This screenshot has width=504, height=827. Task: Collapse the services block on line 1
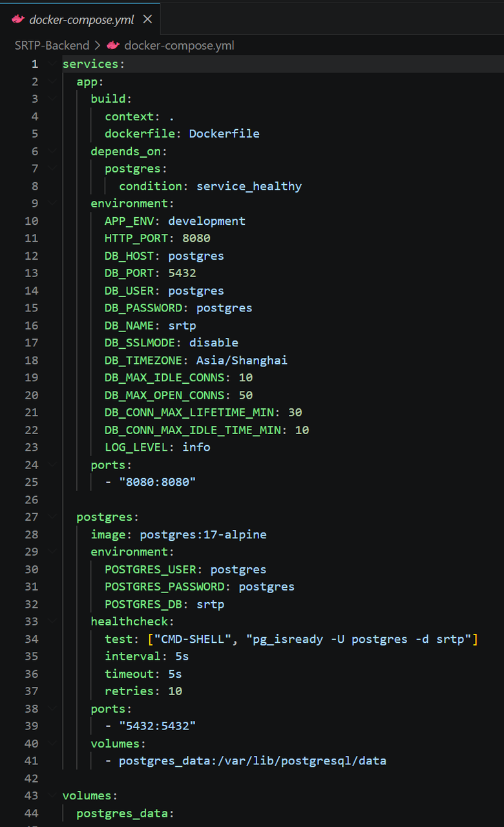[x=52, y=64]
